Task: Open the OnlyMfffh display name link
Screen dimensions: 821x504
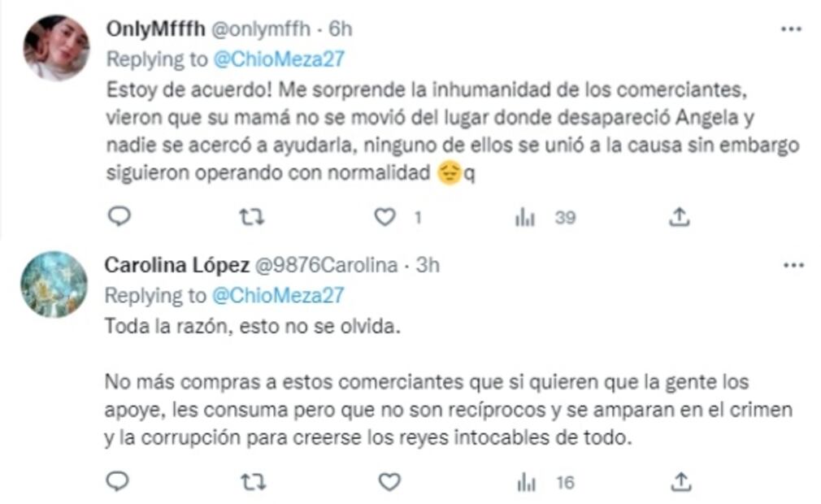Action: (x=155, y=29)
